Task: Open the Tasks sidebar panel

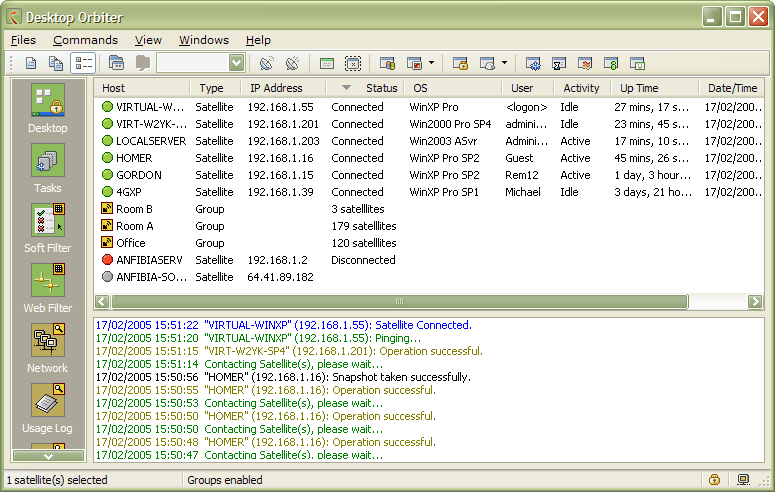Action: click(x=47, y=168)
